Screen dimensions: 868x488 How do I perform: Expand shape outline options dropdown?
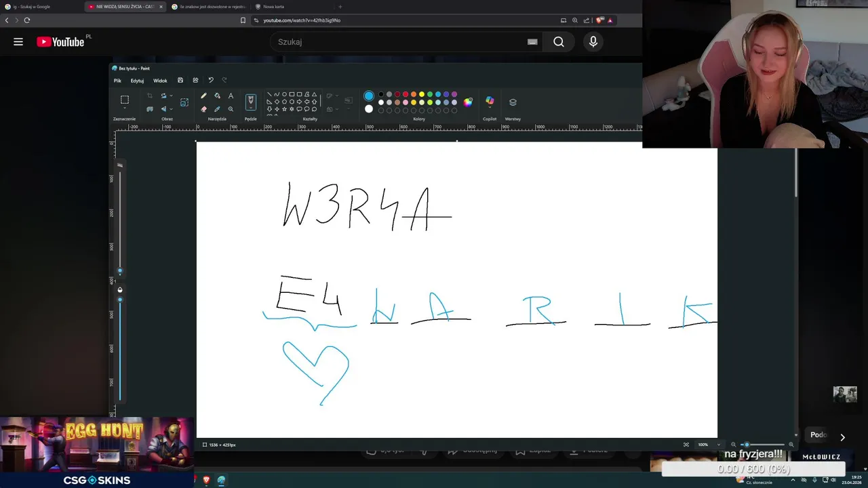(x=337, y=96)
